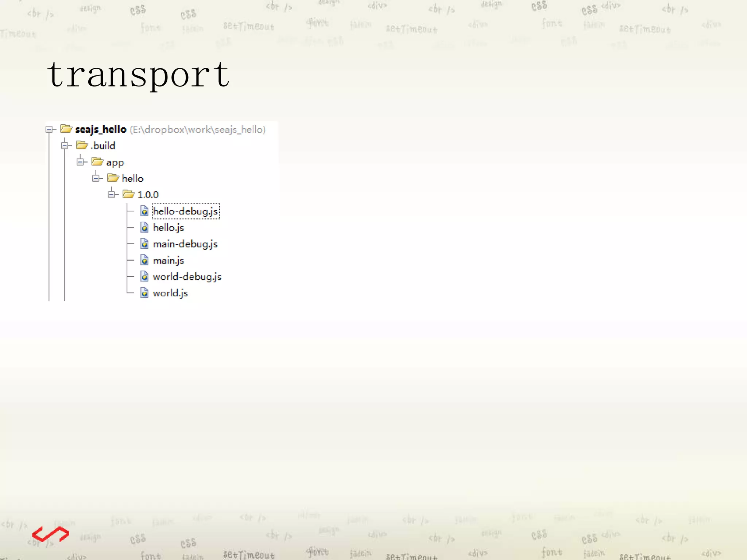Image resolution: width=747 pixels, height=560 pixels.
Task: Select the hello-debug.js file
Action: (x=186, y=211)
